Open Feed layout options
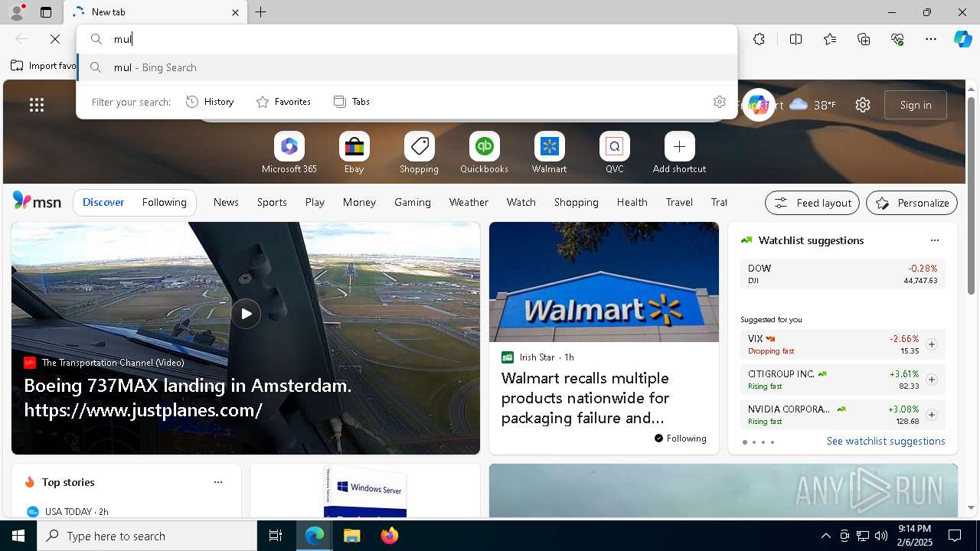Image resolution: width=980 pixels, height=551 pixels. [x=812, y=203]
